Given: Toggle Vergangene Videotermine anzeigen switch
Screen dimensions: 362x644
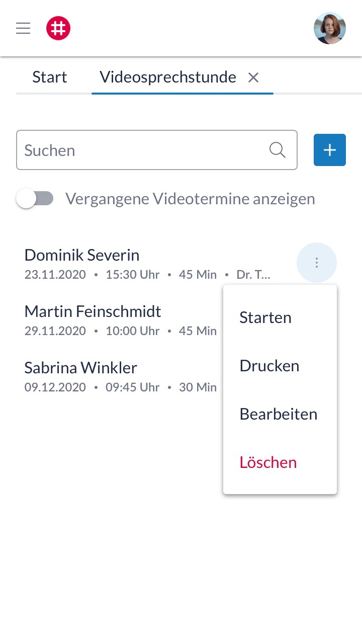Looking at the screenshot, I should point(34,199).
